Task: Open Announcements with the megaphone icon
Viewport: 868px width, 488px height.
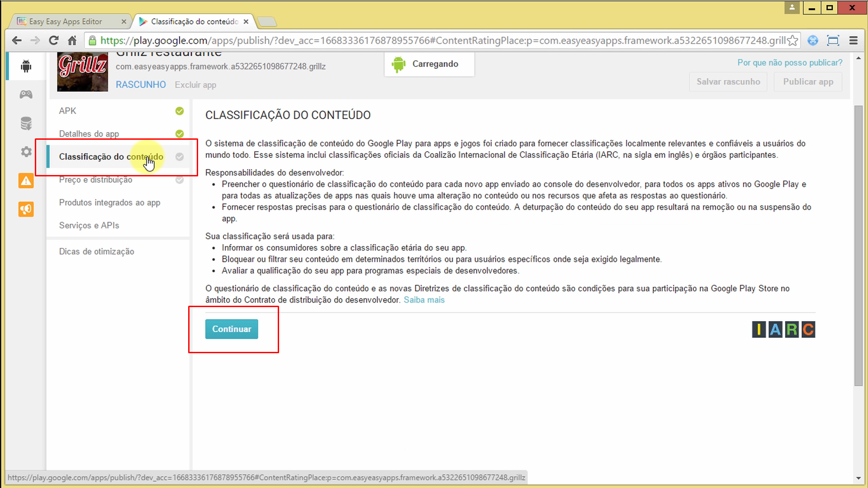Action: 26,209
